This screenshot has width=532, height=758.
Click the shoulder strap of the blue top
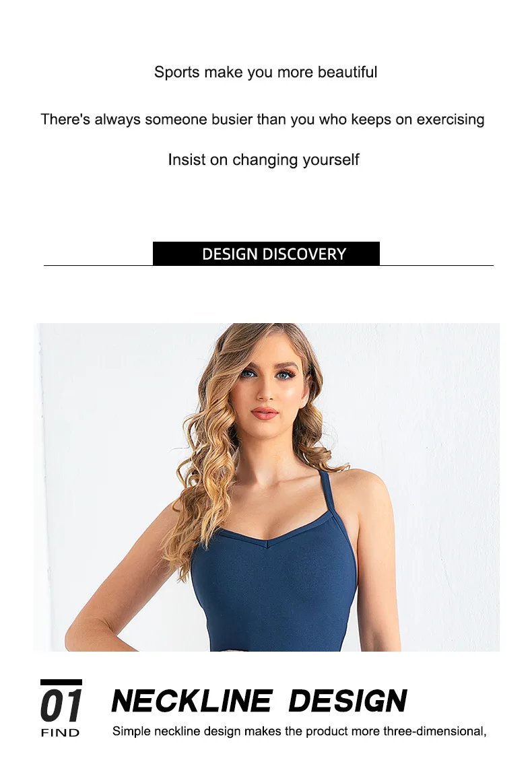329,491
